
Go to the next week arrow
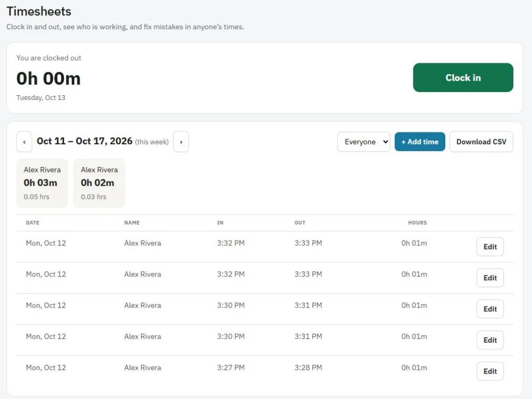(181, 142)
